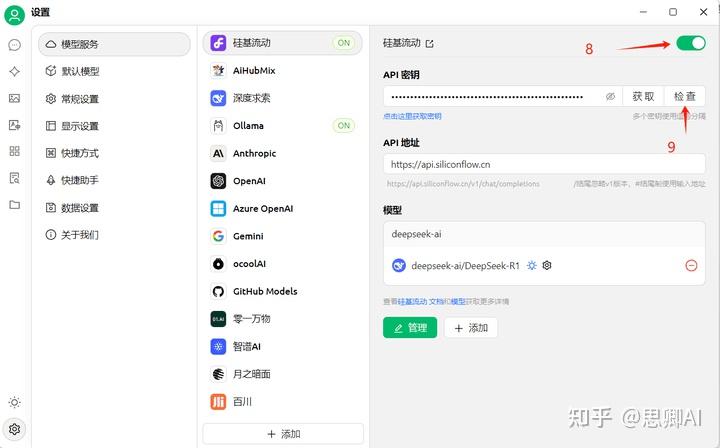The image size is (720, 448).
Task: Click the DeepSeek-R1 model settings gear
Action: [x=547, y=265]
